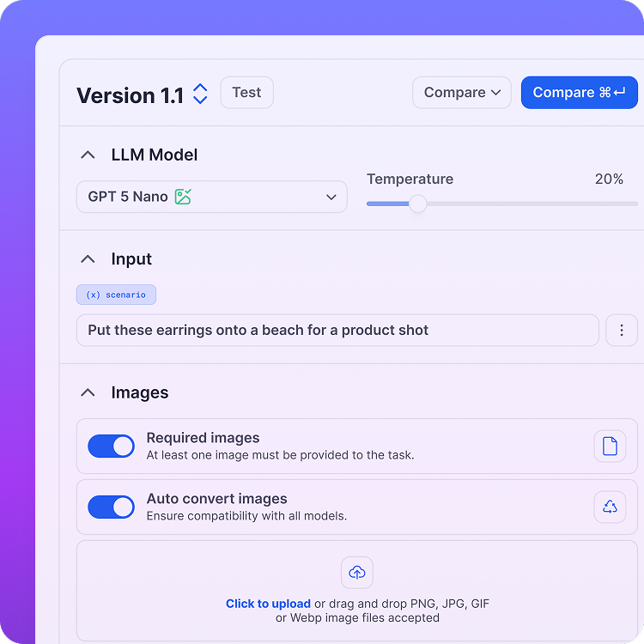
Task: Turn off the Auto convert images toggle
Action: point(112,507)
